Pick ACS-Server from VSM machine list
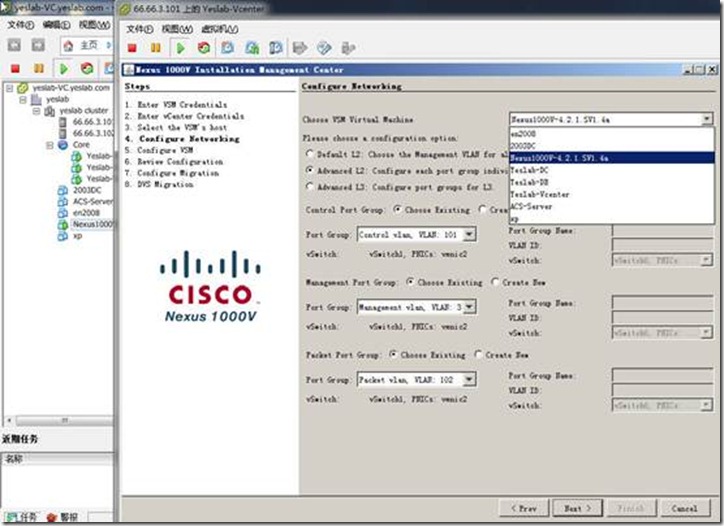Image resolution: width=724 pixels, height=526 pixels. click(611, 206)
